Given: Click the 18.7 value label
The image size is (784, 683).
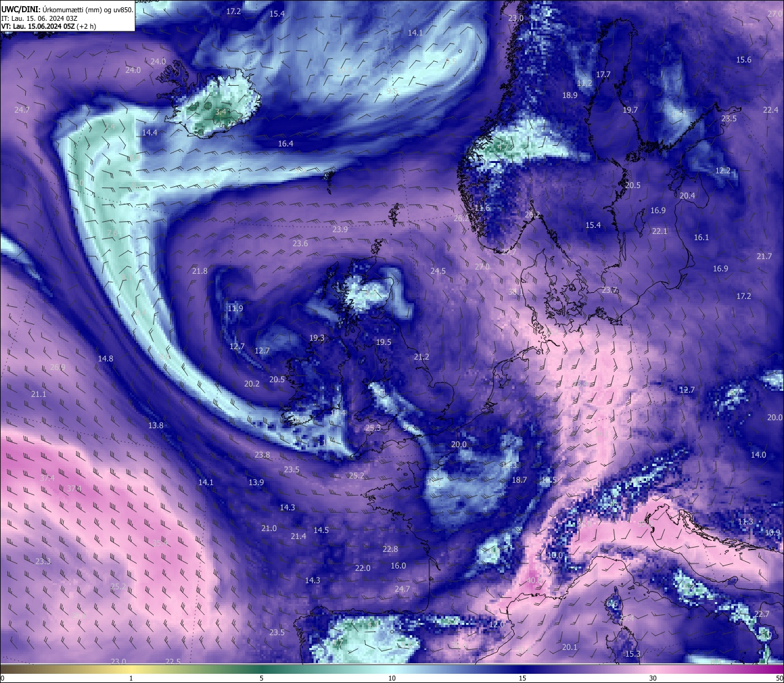Looking at the screenshot, I should (519, 480).
